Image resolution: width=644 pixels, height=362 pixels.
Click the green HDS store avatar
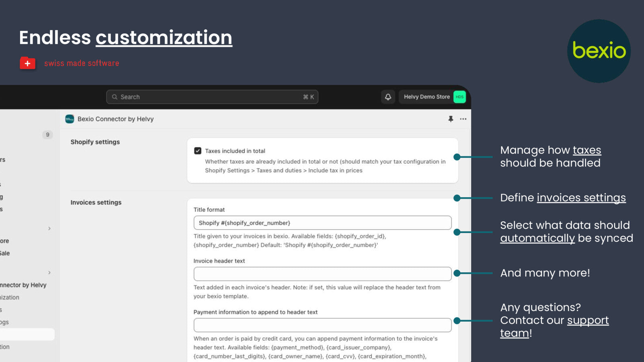point(460,97)
